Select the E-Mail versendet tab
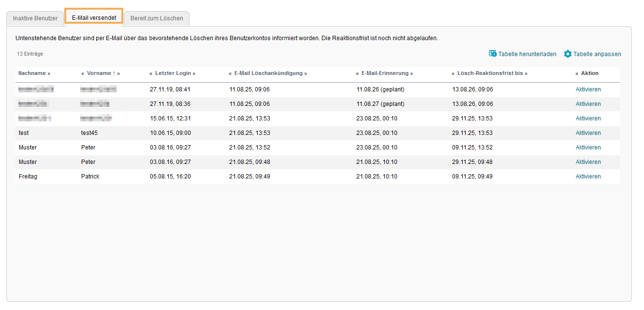This screenshot has height=310, width=644. (x=94, y=18)
